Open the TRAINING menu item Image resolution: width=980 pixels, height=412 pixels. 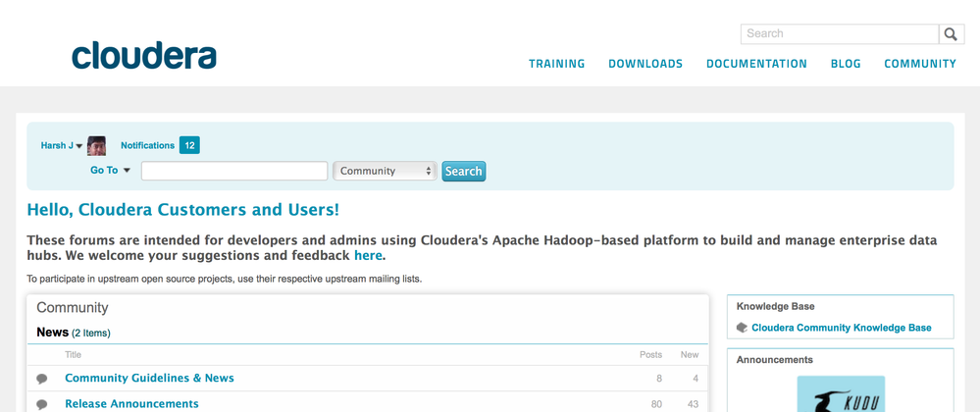[x=557, y=64]
